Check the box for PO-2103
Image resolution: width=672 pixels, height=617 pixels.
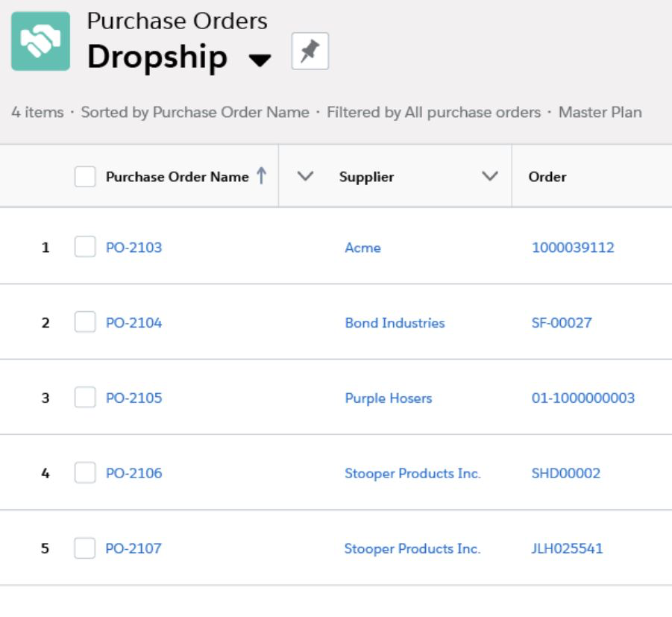coord(85,246)
